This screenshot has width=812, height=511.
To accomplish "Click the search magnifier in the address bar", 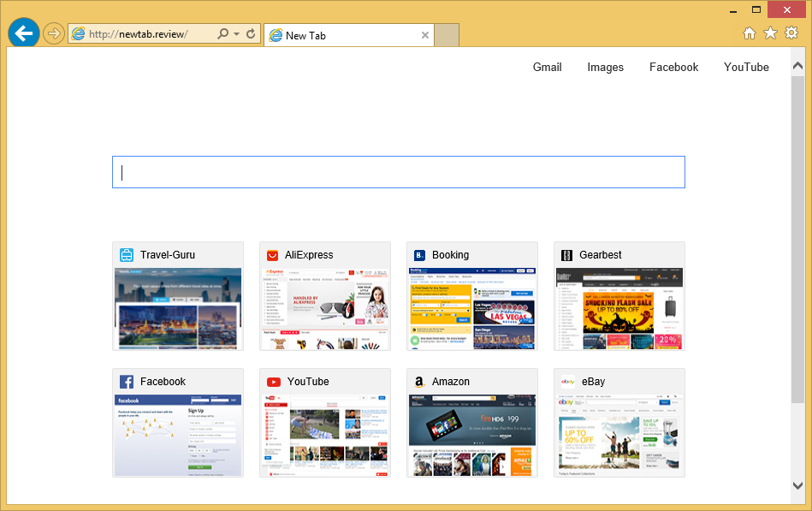I will 223,34.
